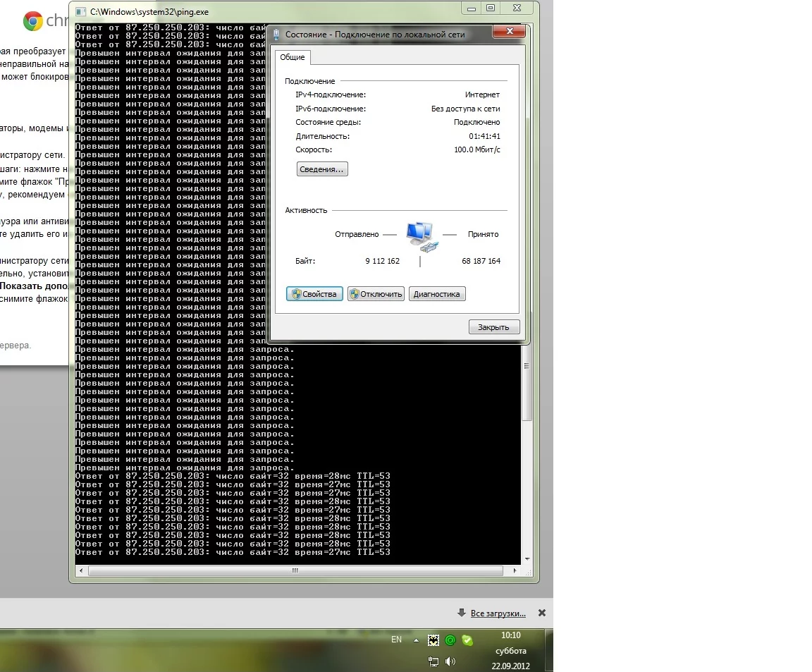812x672 pixels.
Task: Select the Общие tab
Action: tap(293, 57)
